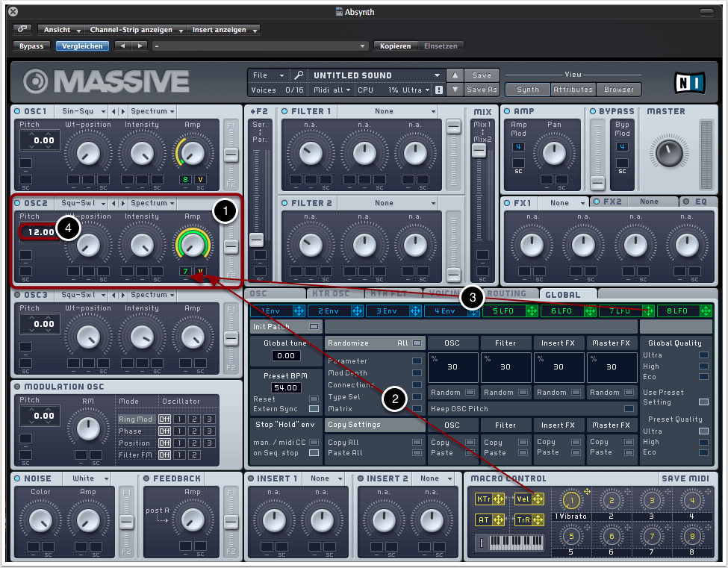Viewport: 728px width, 568px height.
Task: Click the magnifying glass search icon
Action: click(298, 75)
